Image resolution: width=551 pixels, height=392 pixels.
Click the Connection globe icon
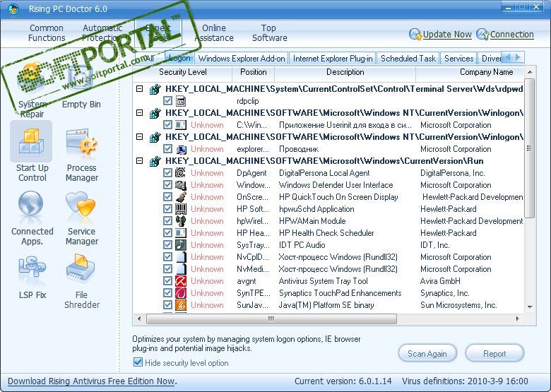[x=482, y=35]
